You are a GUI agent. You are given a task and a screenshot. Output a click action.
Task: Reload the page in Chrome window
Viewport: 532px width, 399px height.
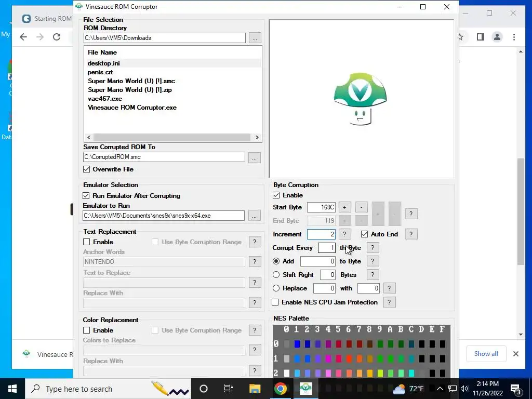[x=57, y=37]
